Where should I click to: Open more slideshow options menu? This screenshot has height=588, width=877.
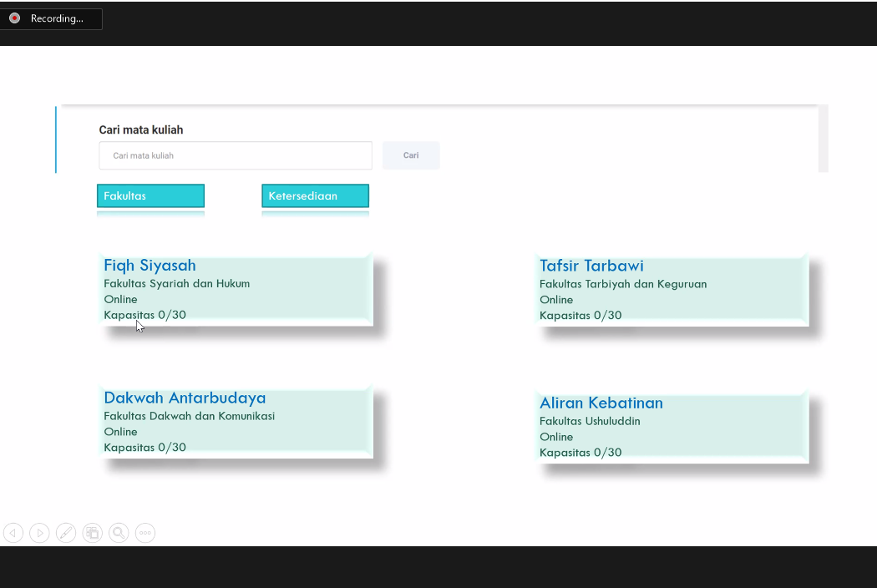tap(145, 533)
